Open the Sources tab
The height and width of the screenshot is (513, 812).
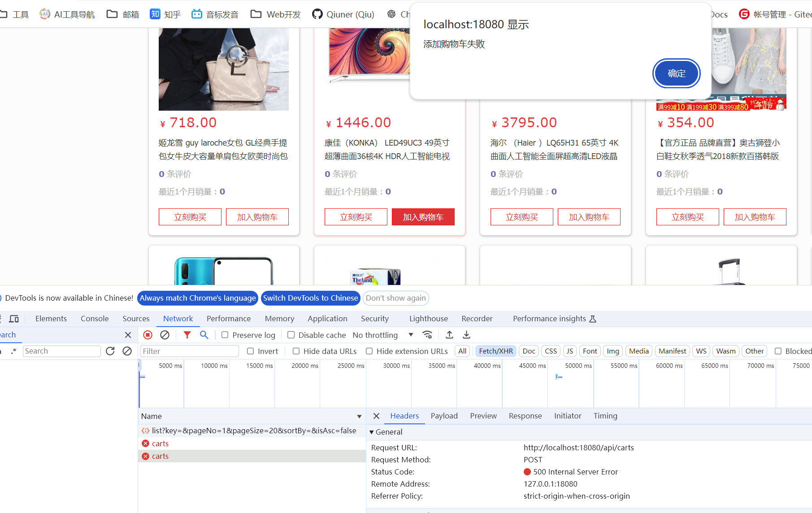tap(136, 319)
